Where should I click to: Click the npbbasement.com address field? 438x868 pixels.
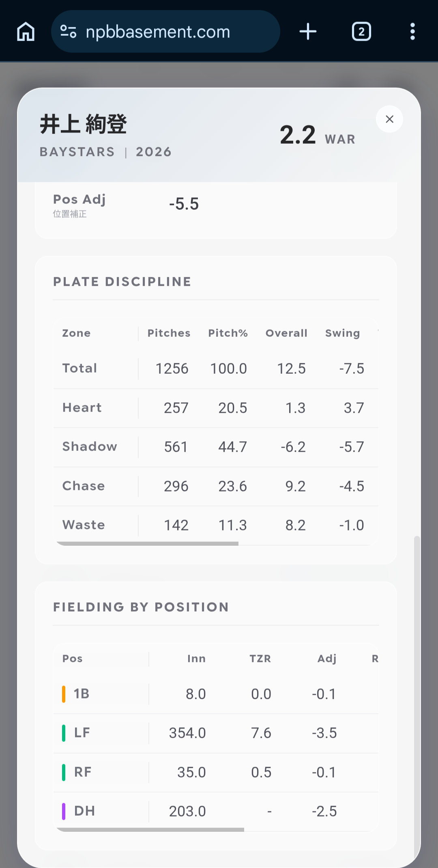[165, 32]
